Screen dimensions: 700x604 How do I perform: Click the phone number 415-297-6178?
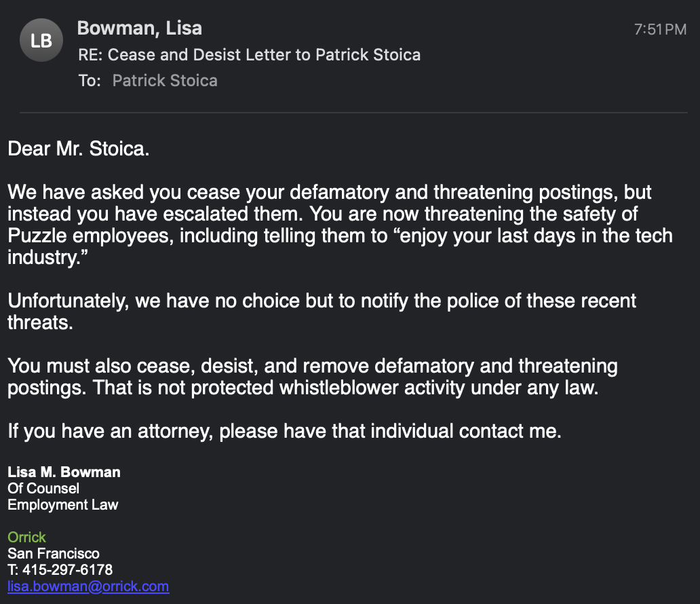tap(67, 569)
